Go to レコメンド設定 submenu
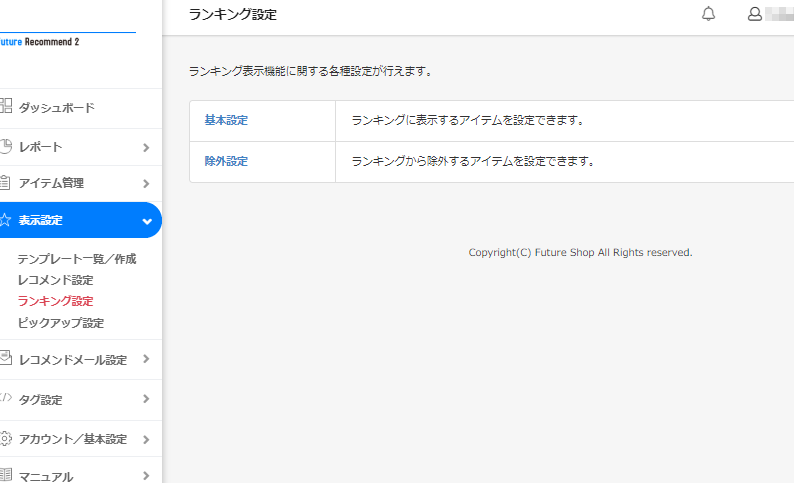794x483 pixels. [x=56, y=280]
